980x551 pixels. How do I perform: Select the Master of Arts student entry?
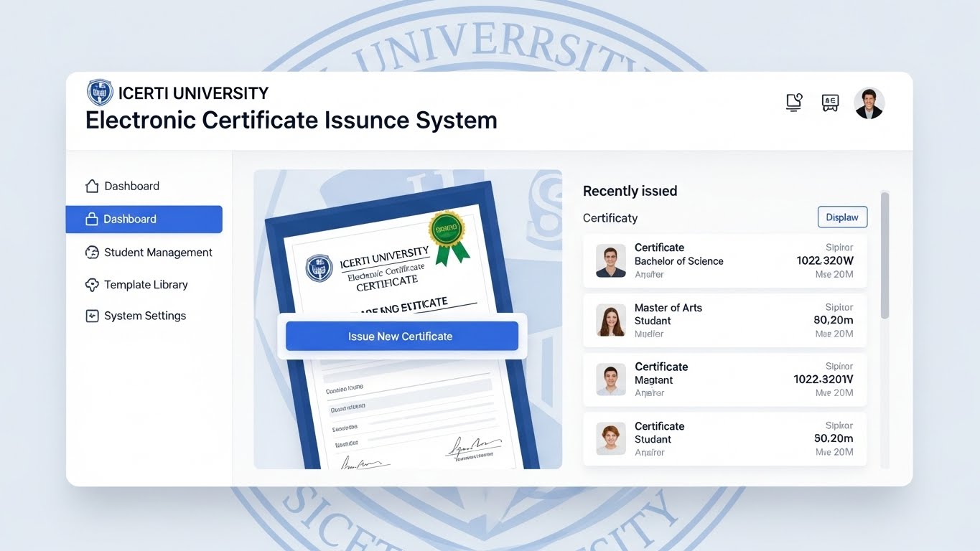click(724, 321)
